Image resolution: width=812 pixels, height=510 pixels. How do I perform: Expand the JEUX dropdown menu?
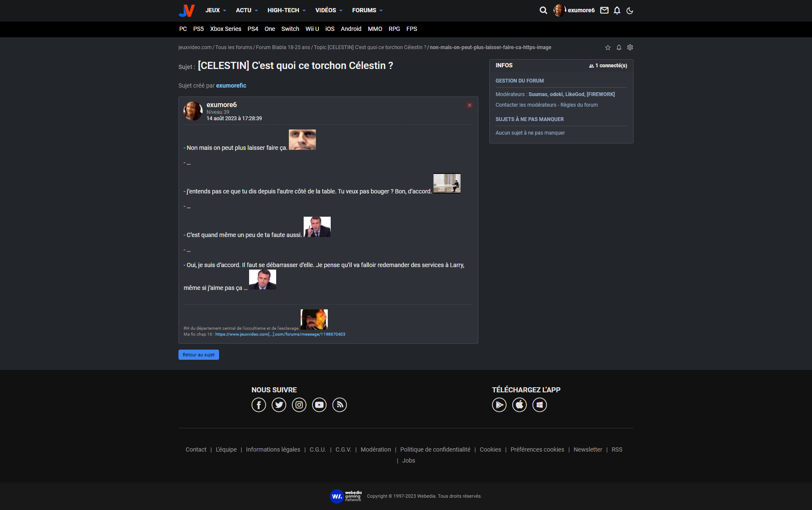215,10
